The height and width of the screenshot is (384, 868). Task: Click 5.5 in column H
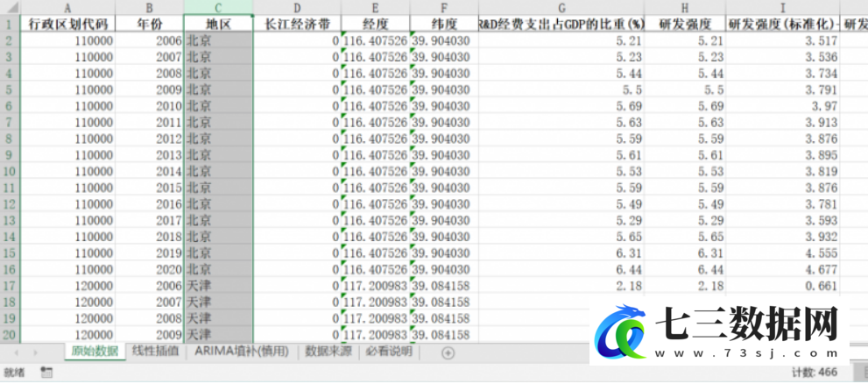tap(685, 89)
